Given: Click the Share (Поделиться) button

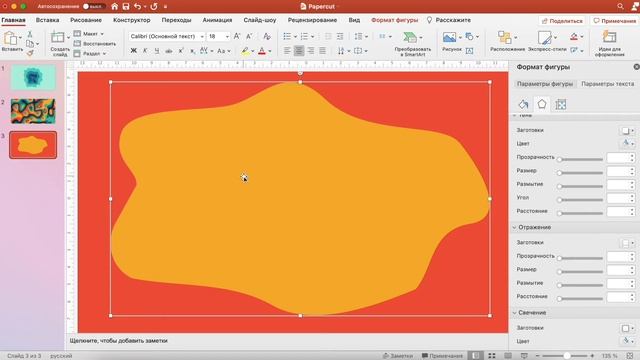Looking at the screenshot, I should (562, 21).
